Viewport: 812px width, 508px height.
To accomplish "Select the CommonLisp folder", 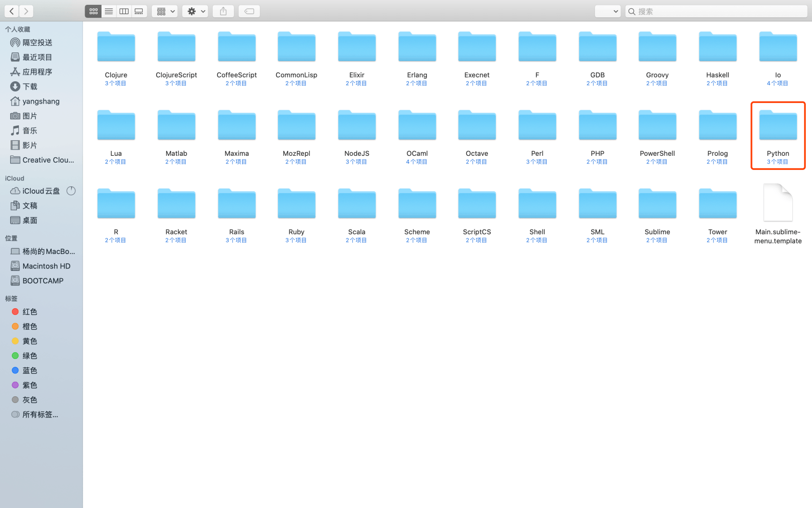I will 297,47.
